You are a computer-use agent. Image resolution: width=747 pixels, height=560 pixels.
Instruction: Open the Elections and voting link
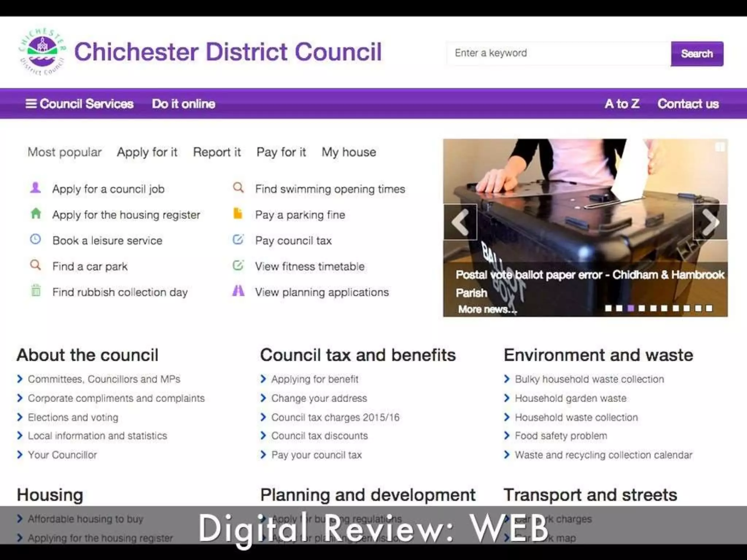(x=73, y=417)
